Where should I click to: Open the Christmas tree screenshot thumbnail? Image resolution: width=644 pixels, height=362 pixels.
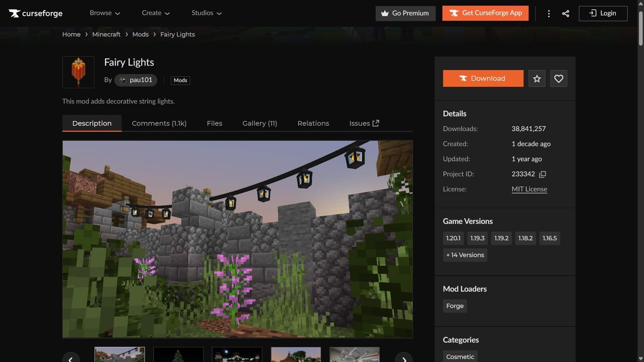(x=178, y=356)
